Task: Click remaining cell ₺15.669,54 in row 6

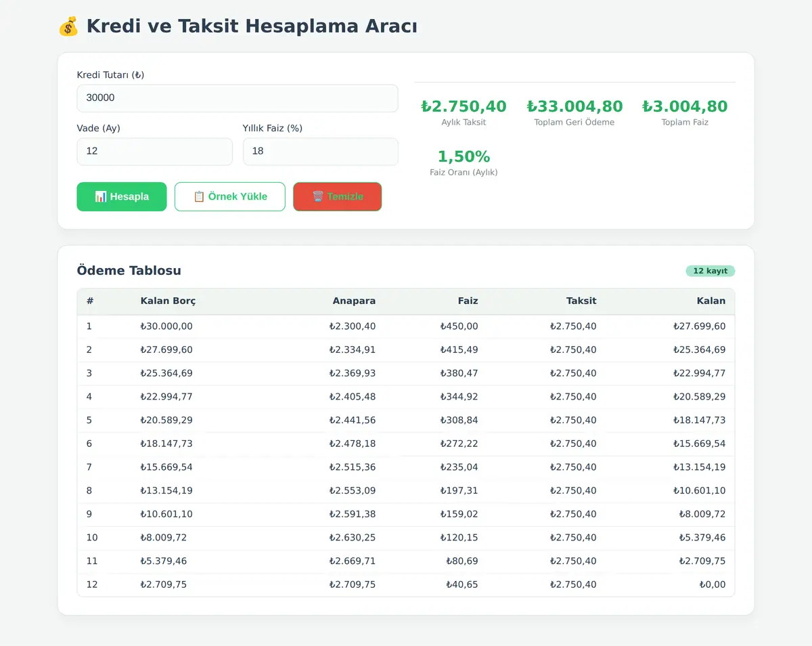Action: 699,444
